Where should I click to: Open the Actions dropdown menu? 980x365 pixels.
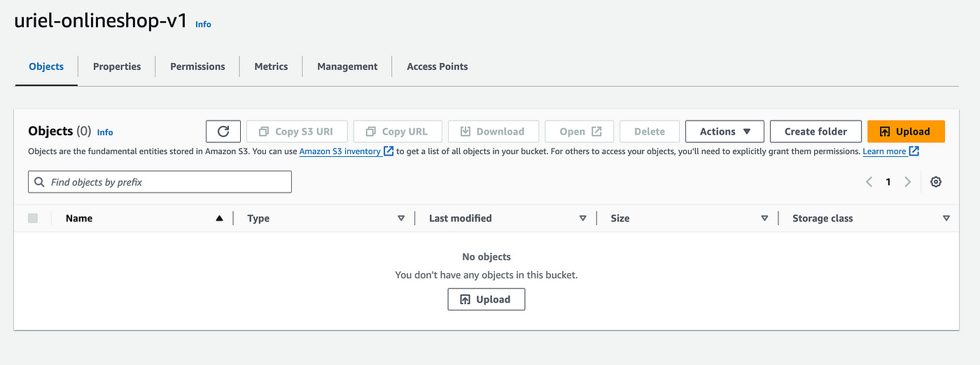point(725,131)
